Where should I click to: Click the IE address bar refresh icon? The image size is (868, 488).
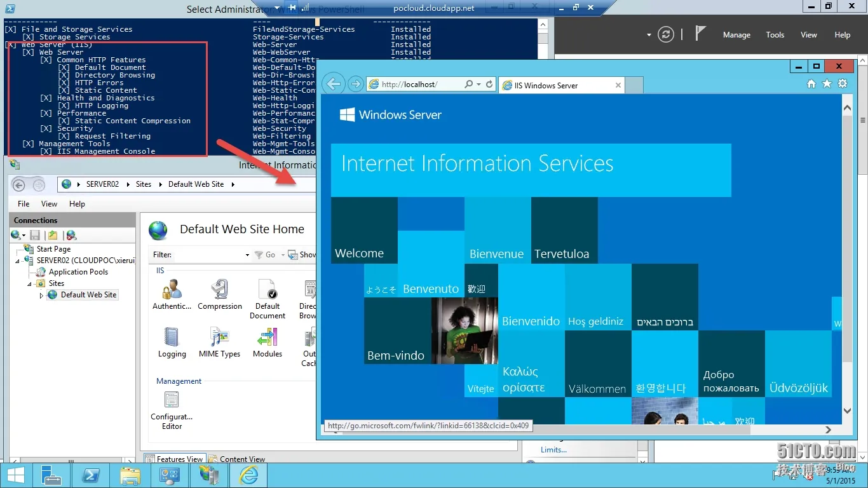point(489,84)
